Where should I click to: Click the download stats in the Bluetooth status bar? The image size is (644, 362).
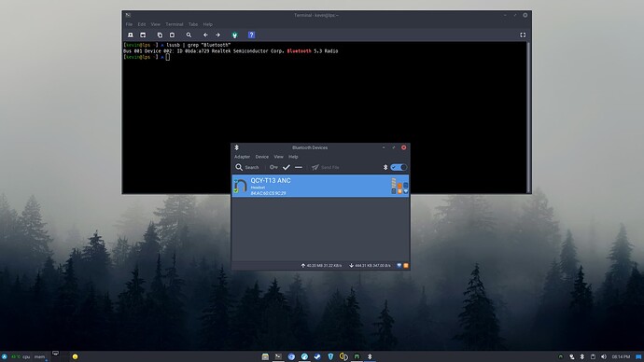point(370,266)
